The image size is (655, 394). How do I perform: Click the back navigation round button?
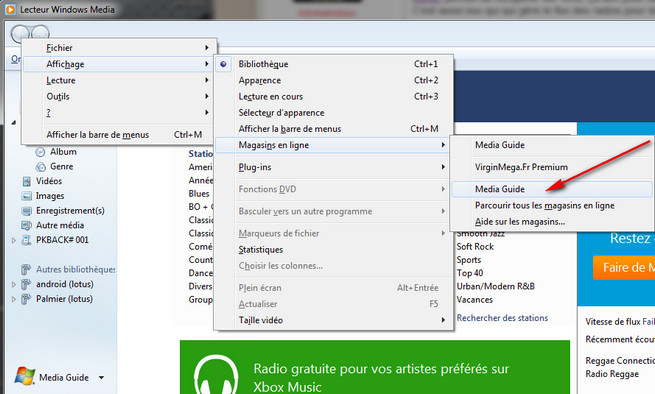(20, 33)
